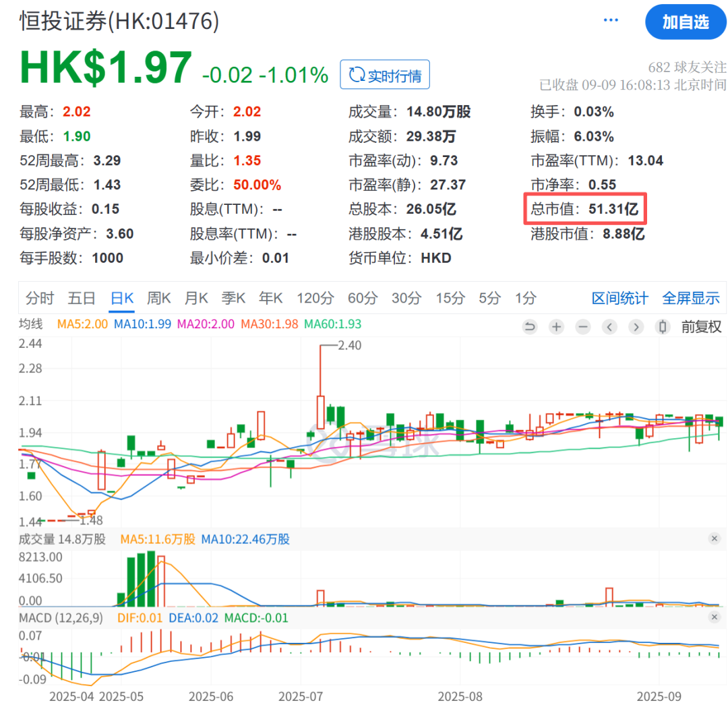728x705 pixels.
Task: Pan the chart left with the arrow icon
Action: 610,326
